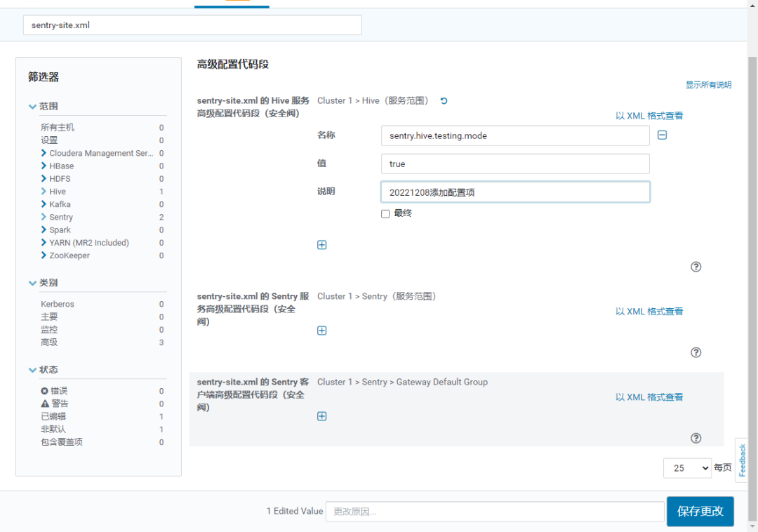This screenshot has width=758, height=532.
Task: Select the 主要 category filter
Action: tap(49, 317)
